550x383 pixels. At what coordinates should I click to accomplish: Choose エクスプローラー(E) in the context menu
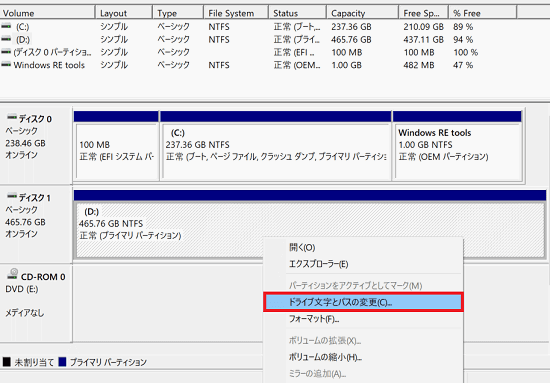363,264
